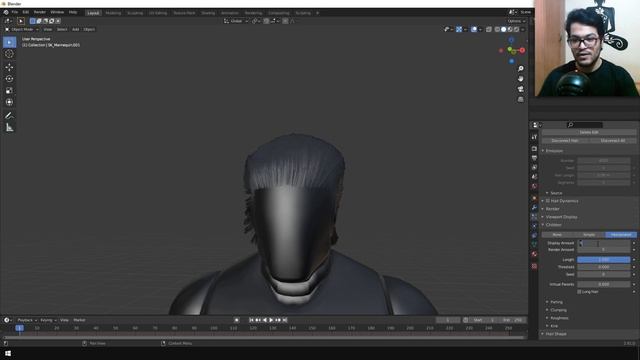Open Material properties tab icon
The image size is (640, 360).
tap(534, 254)
